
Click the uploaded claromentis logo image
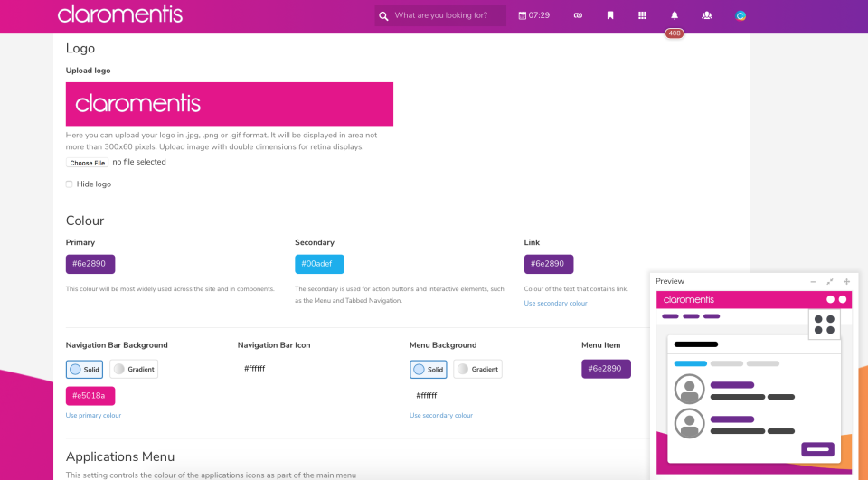click(229, 104)
